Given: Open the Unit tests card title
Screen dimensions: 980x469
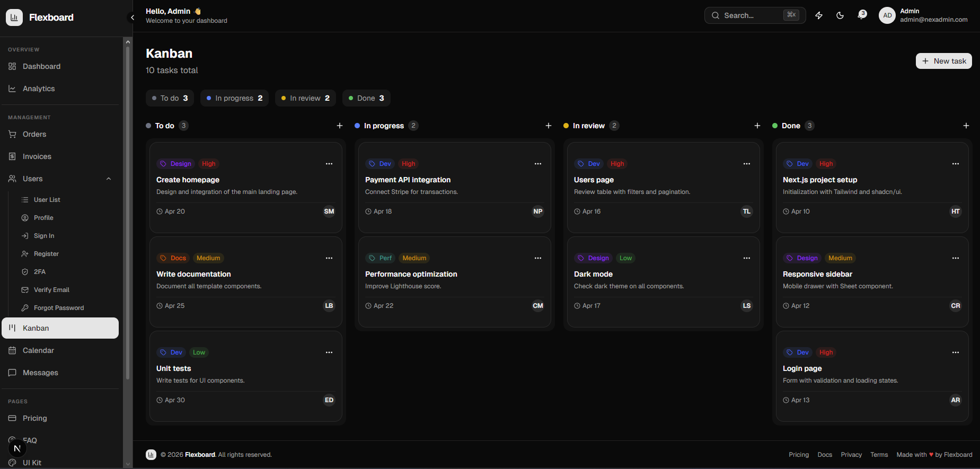Looking at the screenshot, I should click(174, 368).
